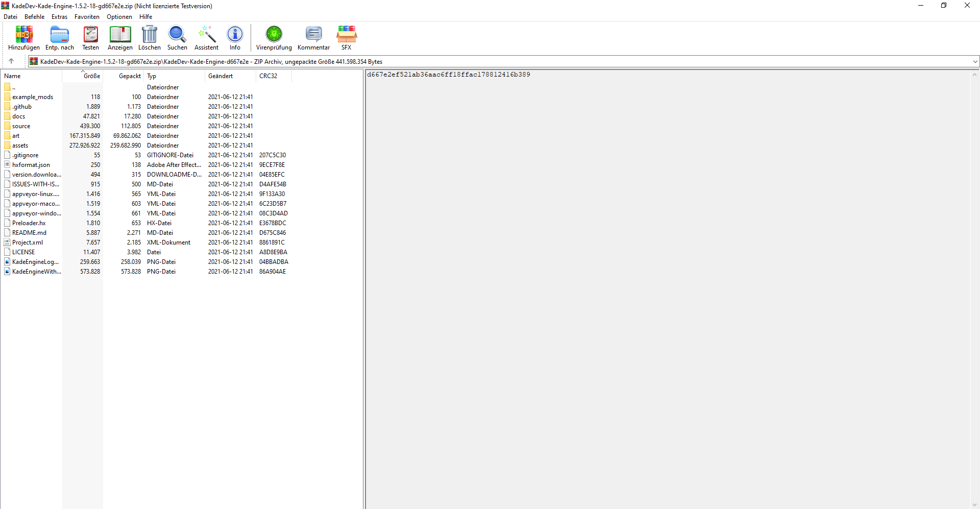Open the Befehle menu

pos(34,16)
